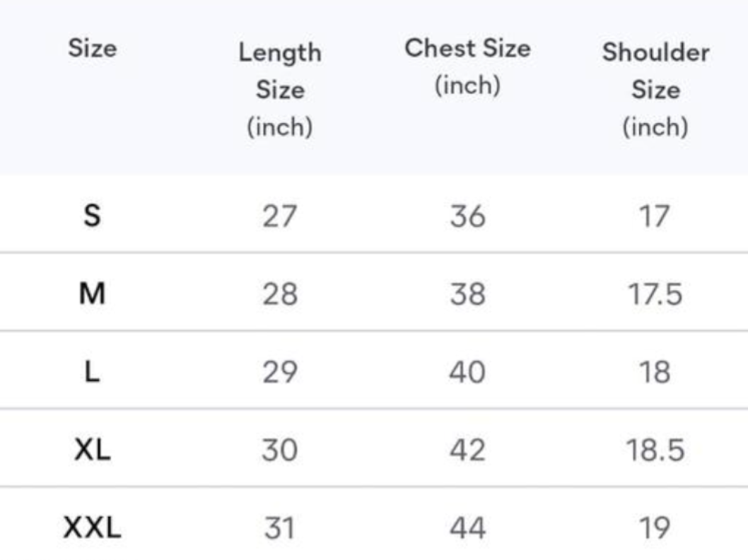Click shoulder value 18 for size L

(x=655, y=372)
